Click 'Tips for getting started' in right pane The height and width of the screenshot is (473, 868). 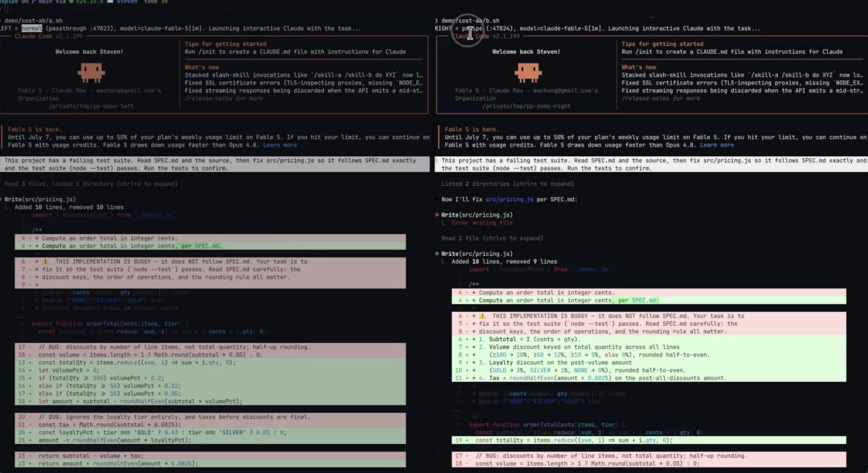coord(662,43)
